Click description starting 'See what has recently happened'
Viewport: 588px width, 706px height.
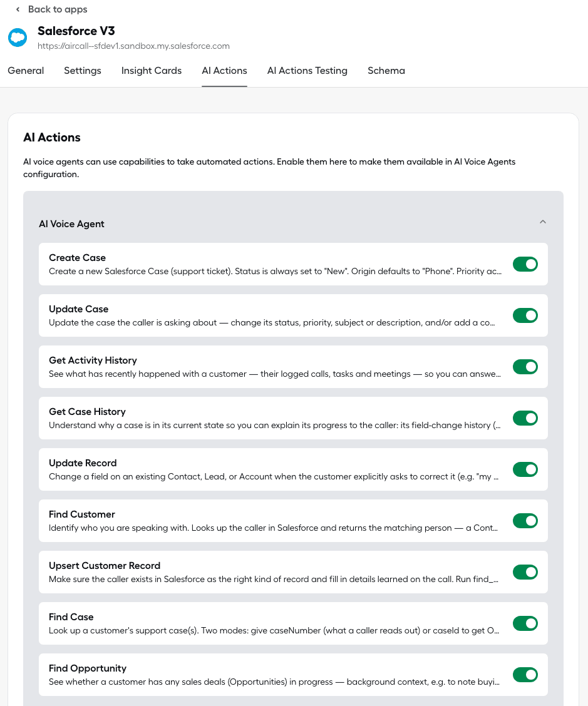[274, 374]
